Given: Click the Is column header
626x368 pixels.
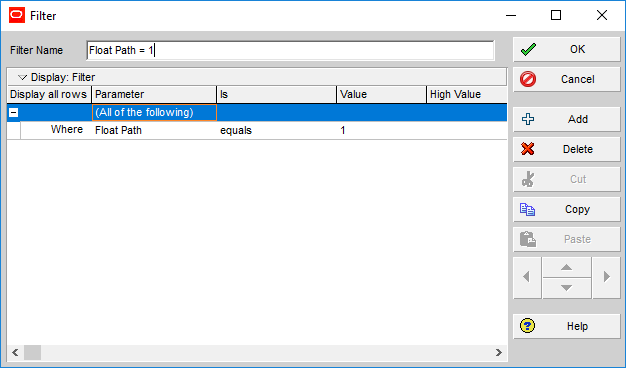Looking at the screenshot, I should (277, 95).
